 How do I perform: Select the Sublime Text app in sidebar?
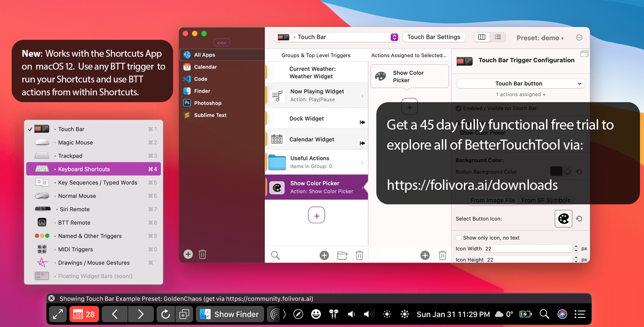point(222,115)
